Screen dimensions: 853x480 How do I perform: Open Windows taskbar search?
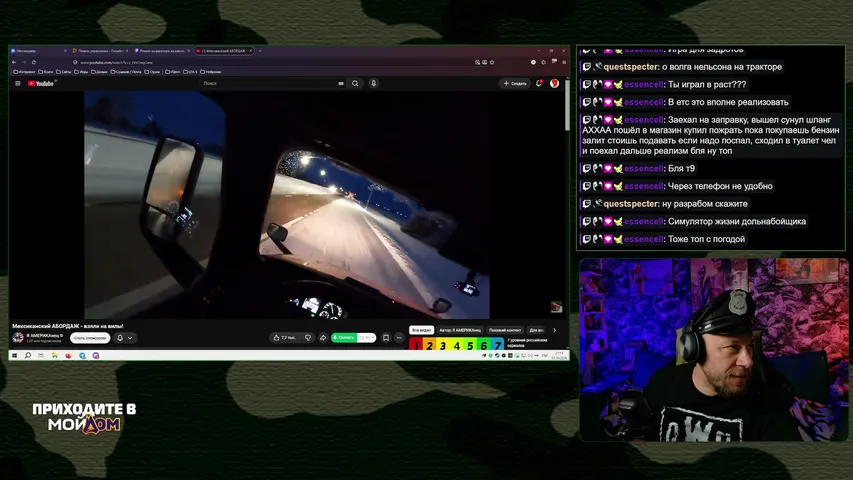[x=28, y=355]
